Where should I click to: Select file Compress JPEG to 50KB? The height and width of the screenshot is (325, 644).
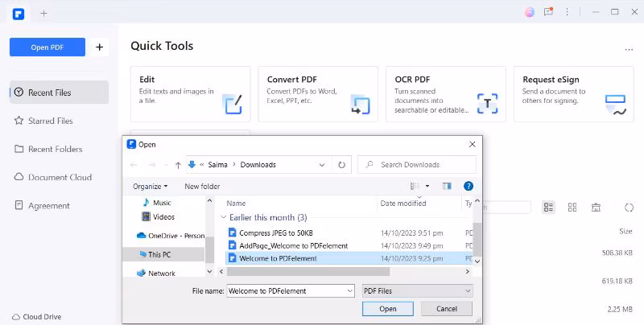[276, 233]
